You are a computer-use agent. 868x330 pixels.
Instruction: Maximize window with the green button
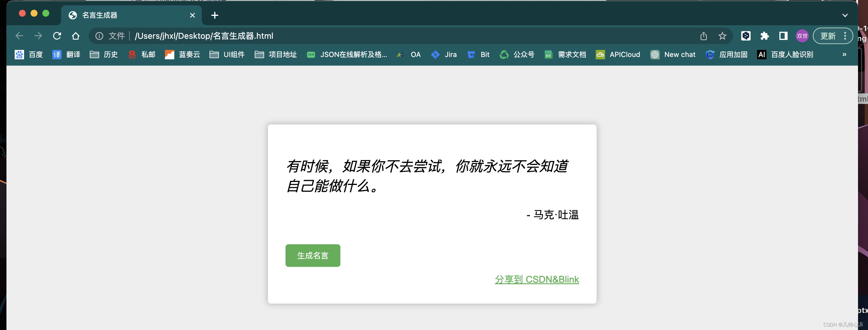(46, 13)
